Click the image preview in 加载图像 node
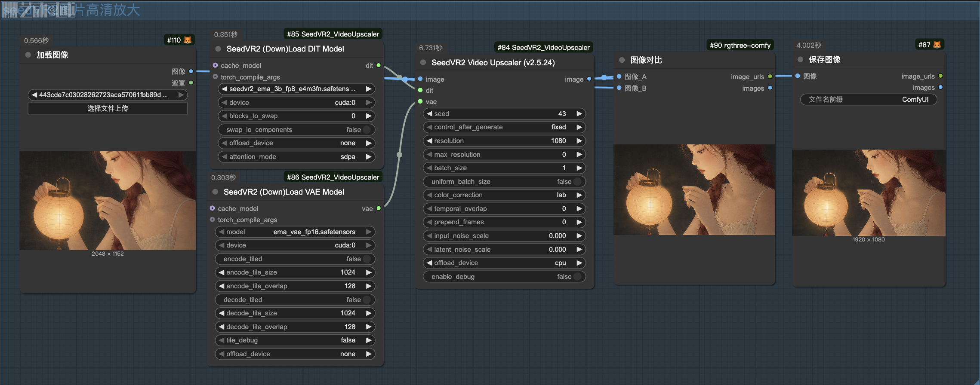The height and width of the screenshot is (385, 980). (x=108, y=200)
